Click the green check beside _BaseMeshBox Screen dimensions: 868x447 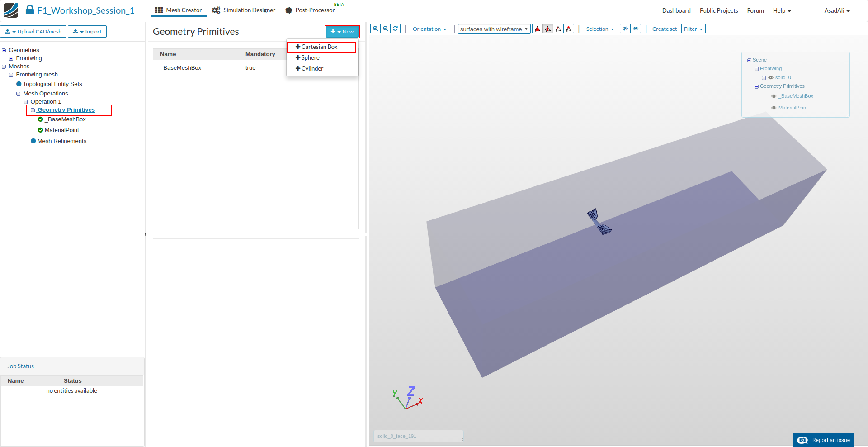41,119
